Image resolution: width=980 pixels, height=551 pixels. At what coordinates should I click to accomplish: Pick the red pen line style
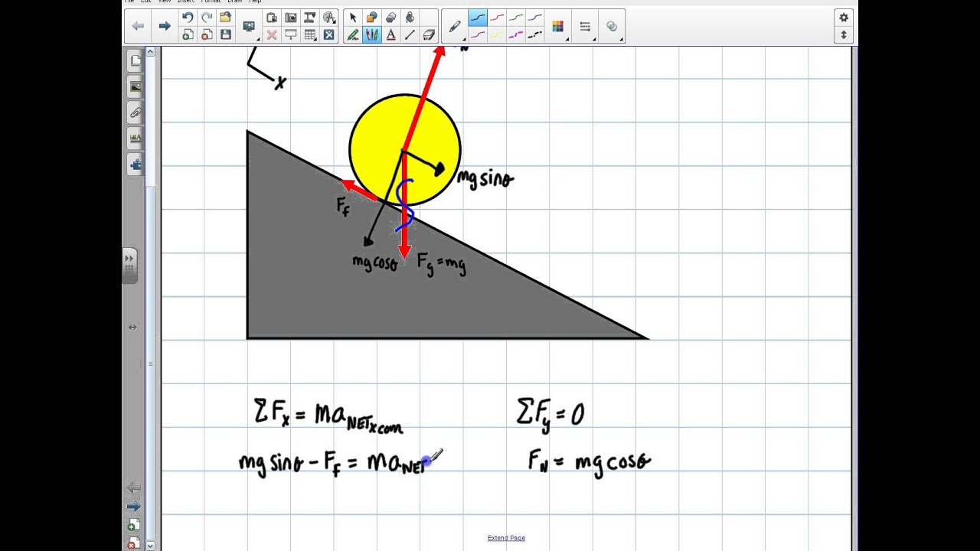(x=497, y=18)
